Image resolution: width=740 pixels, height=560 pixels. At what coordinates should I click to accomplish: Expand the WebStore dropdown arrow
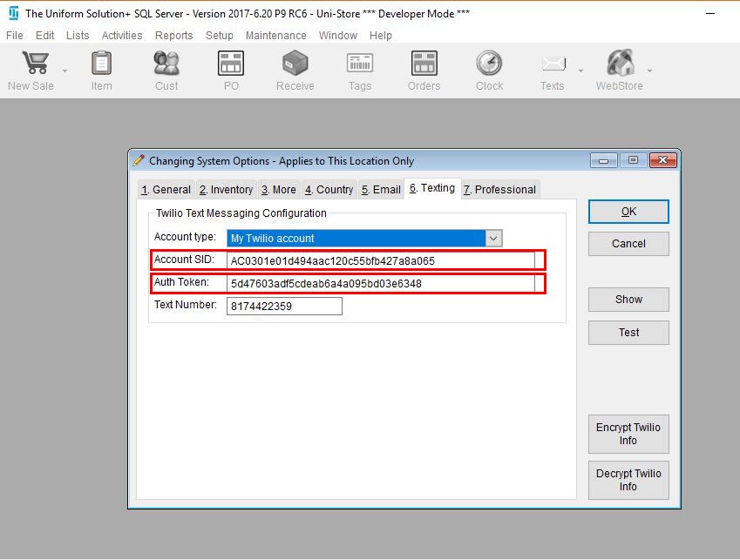pyautogui.click(x=650, y=71)
